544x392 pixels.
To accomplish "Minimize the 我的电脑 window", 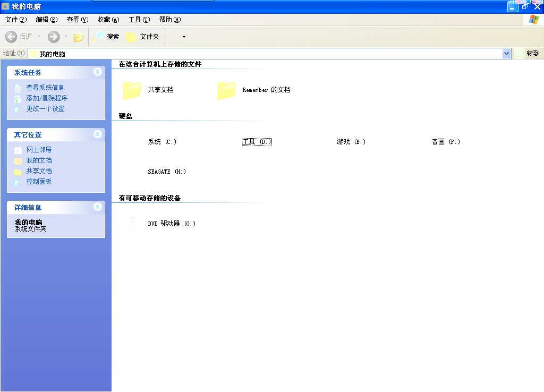I will 513,6.
